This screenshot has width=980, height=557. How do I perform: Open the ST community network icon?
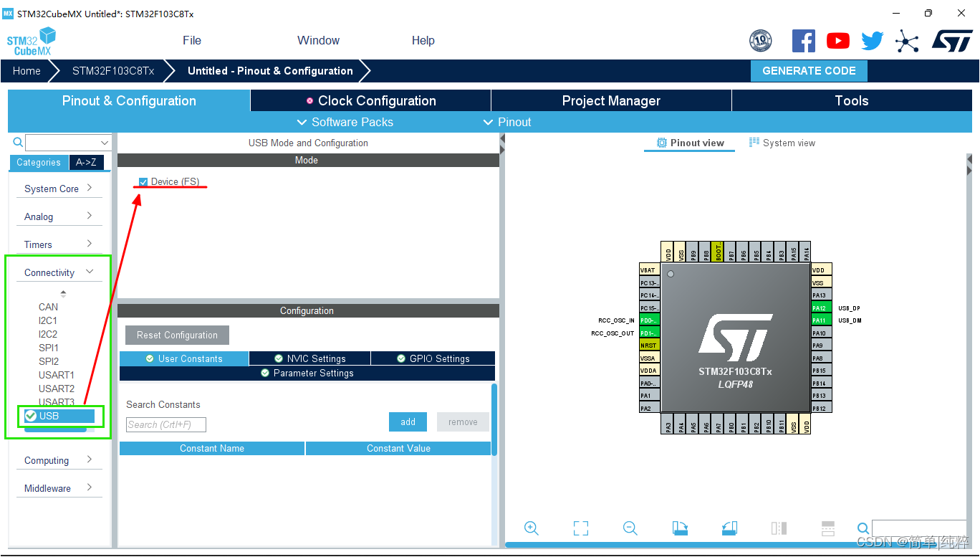[x=907, y=41]
